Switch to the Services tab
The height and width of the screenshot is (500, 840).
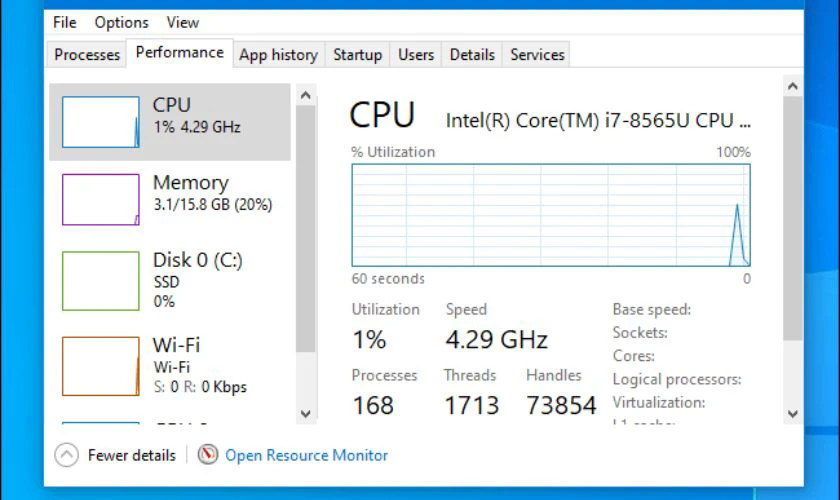(537, 55)
